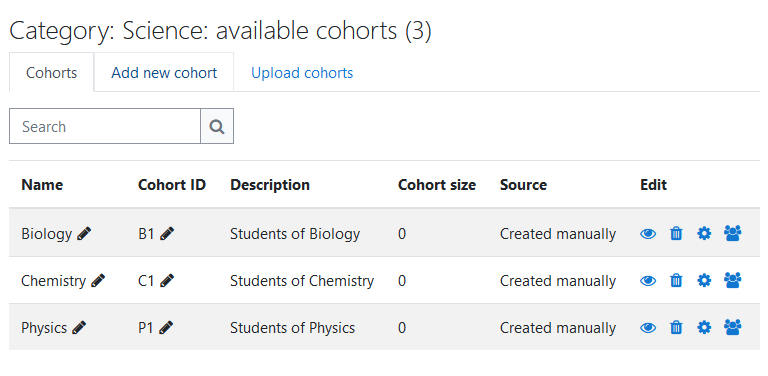Screen dimensions: 768x376
Task: Hide the Physics cohort via eye icon
Action: (648, 328)
